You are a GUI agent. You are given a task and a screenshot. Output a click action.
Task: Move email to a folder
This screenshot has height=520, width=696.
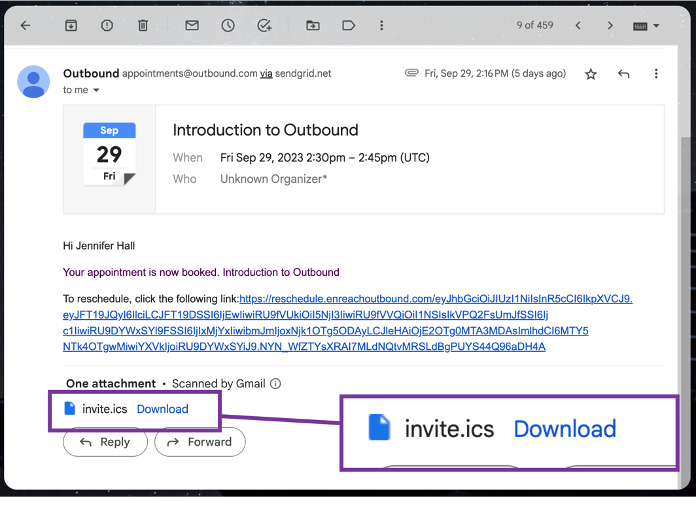coord(313,26)
